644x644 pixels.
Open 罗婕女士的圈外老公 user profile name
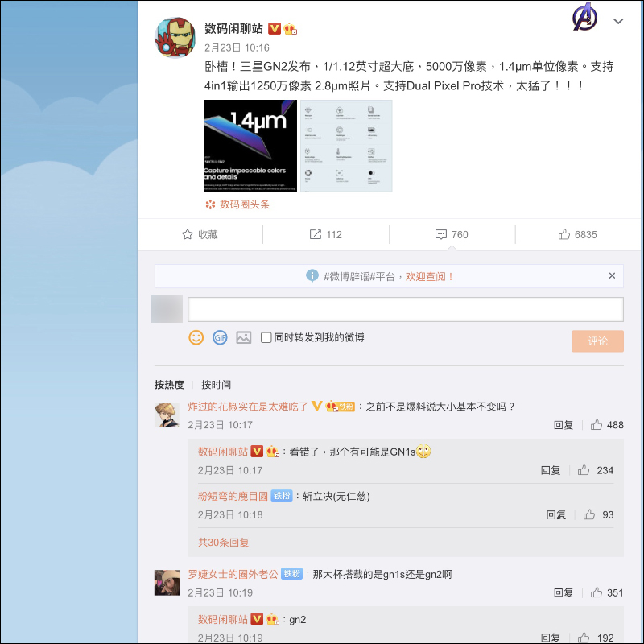click(233, 574)
